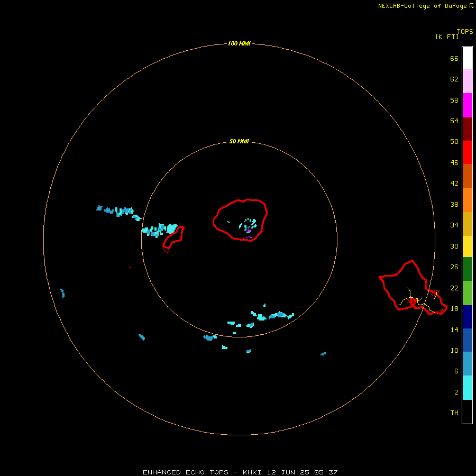Image resolution: width=476 pixels, height=476 pixels.
Task: Click the small elongated island outline west of center
Action: click(173, 239)
